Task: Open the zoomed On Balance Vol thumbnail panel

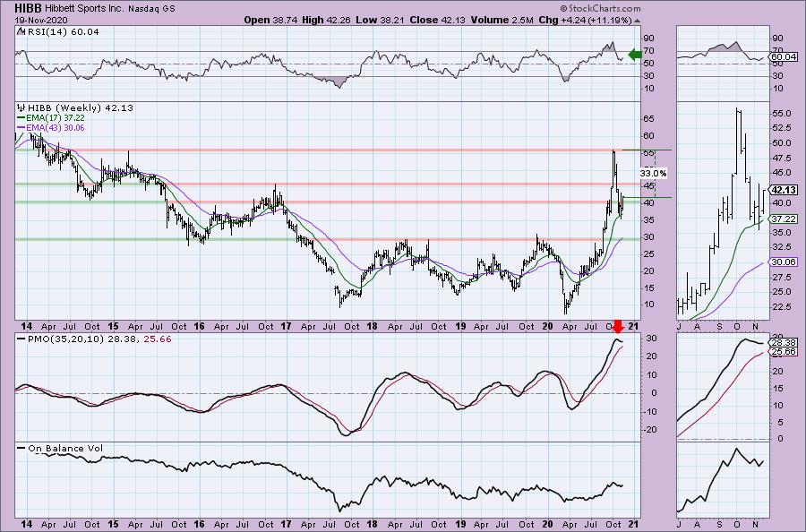Action: pyautogui.click(x=724, y=480)
